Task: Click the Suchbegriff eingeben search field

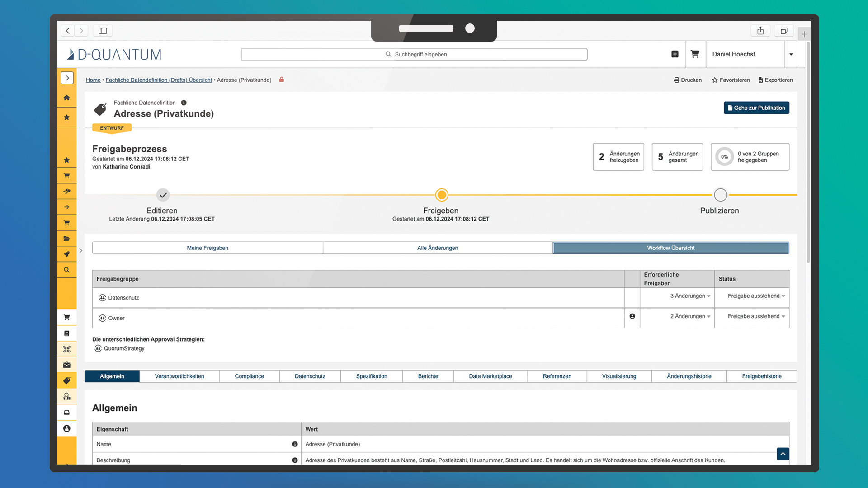Action: click(x=414, y=54)
